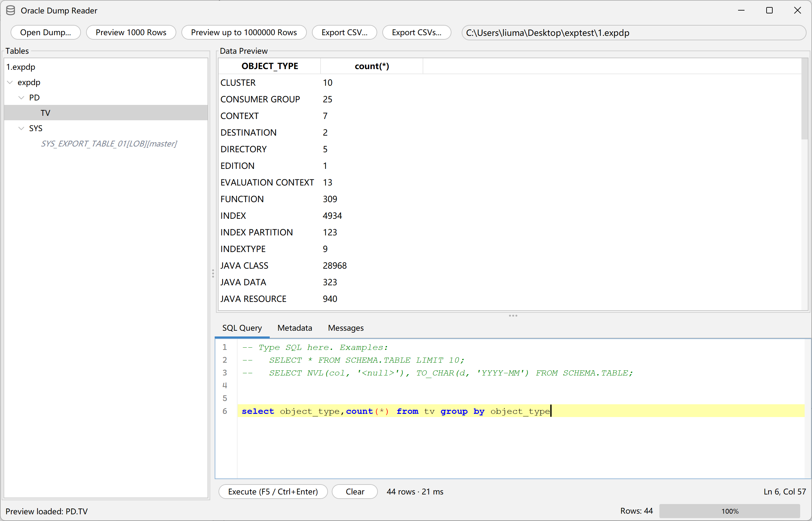Collapse the PD schema node

point(21,98)
